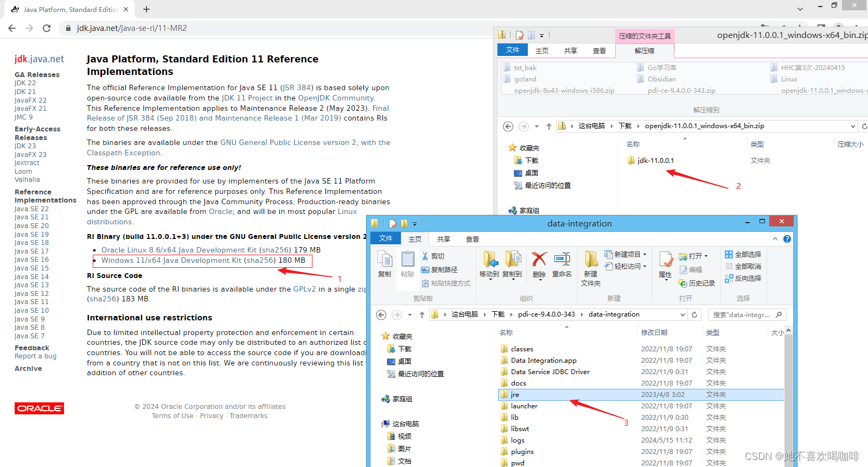Open the Extract (解压缩) tab in zip window
Screen dimensions: 868x467
644,51
